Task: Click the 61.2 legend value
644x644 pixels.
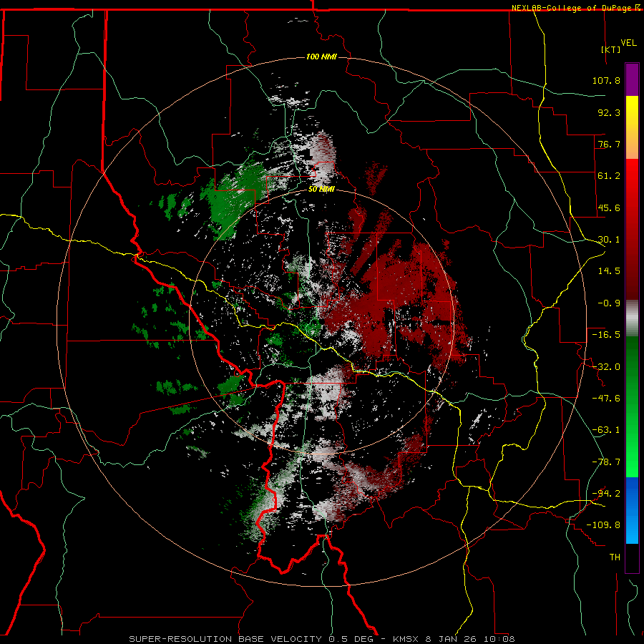Action: coord(609,176)
